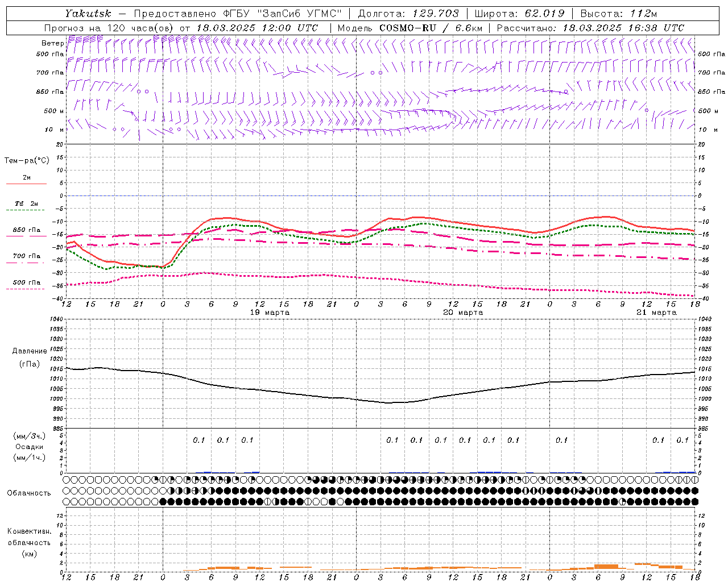Click the 19 марта date label
The width and height of the screenshot is (728, 582).
[x=270, y=313]
